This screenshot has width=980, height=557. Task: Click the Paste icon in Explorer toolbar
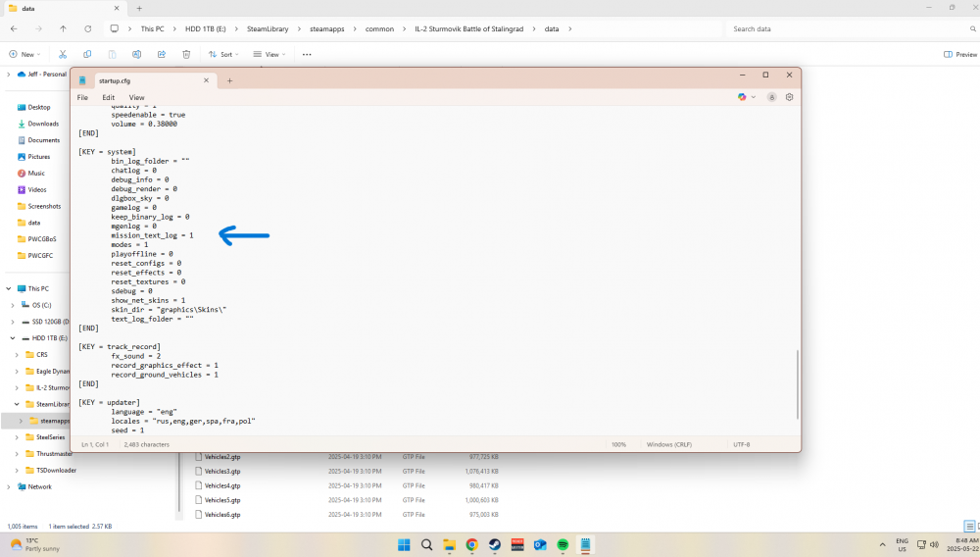click(x=112, y=54)
